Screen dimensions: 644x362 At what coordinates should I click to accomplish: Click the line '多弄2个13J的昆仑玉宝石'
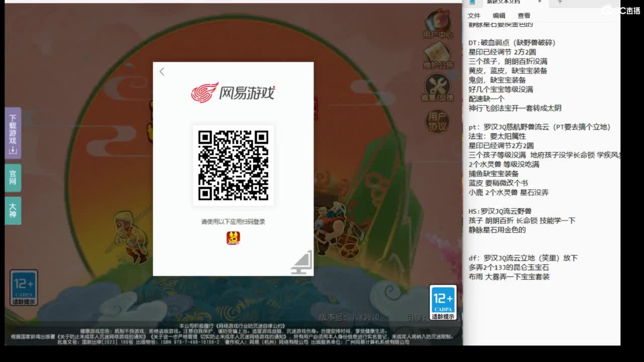509,267
